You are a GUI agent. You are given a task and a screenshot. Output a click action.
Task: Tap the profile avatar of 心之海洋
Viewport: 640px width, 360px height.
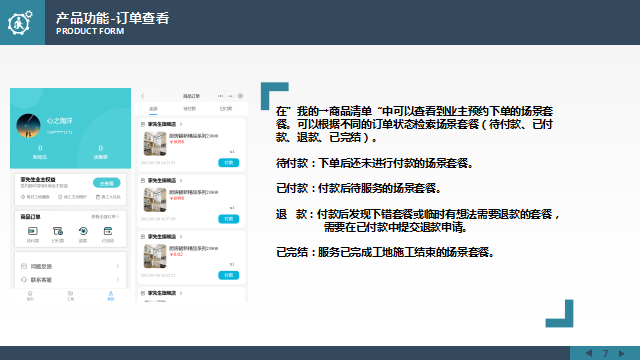pos(28,126)
